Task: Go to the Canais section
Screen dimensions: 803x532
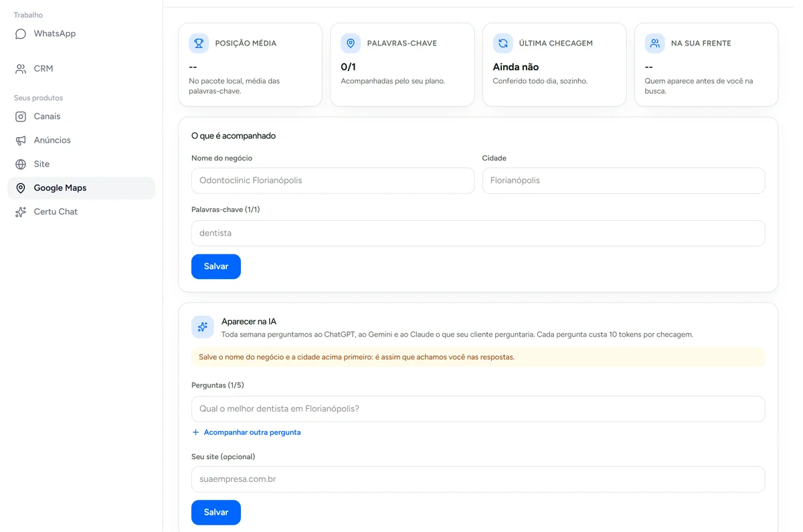Action: point(81,116)
